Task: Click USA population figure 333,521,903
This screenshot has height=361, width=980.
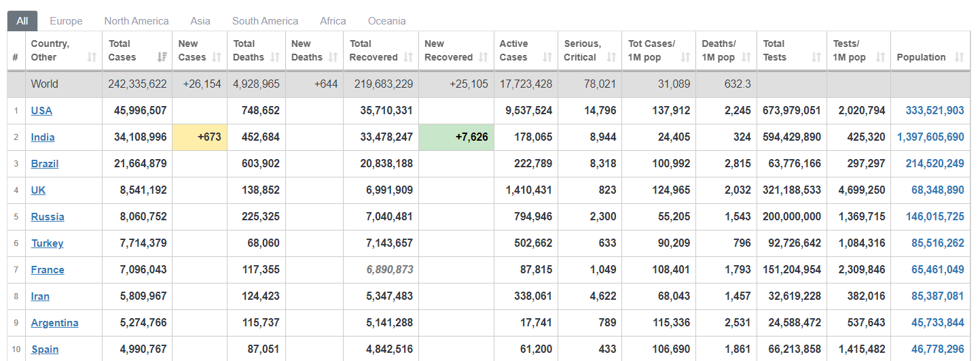Action: coord(934,111)
